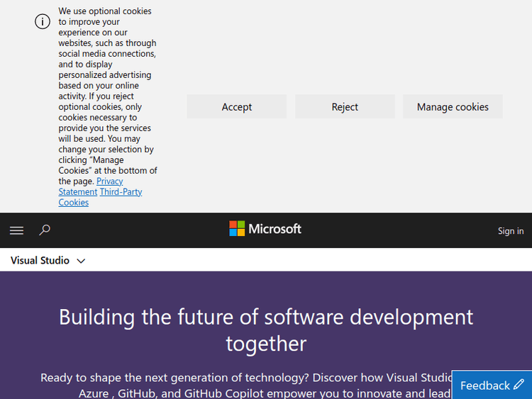Screen dimensions: 532x399
Task: Accept optional cookies
Action: [x=236, y=107]
